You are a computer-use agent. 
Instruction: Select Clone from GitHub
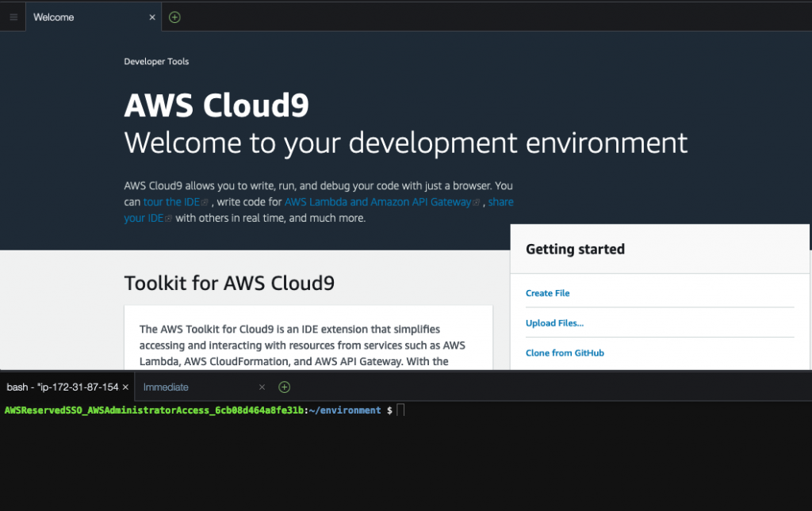pyautogui.click(x=565, y=353)
